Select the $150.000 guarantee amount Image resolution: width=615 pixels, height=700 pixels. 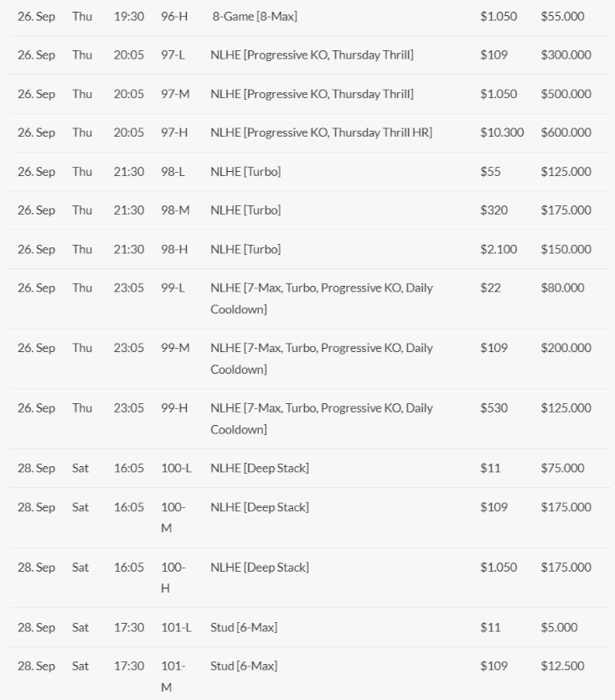click(x=566, y=249)
